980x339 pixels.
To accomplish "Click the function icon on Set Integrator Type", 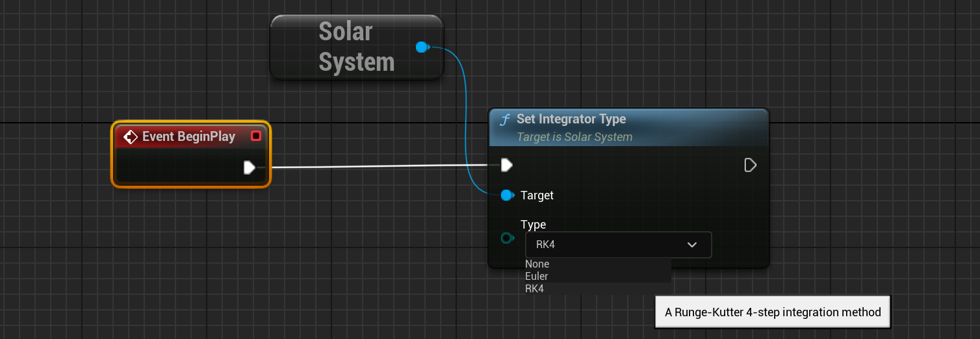I will pyautogui.click(x=505, y=120).
